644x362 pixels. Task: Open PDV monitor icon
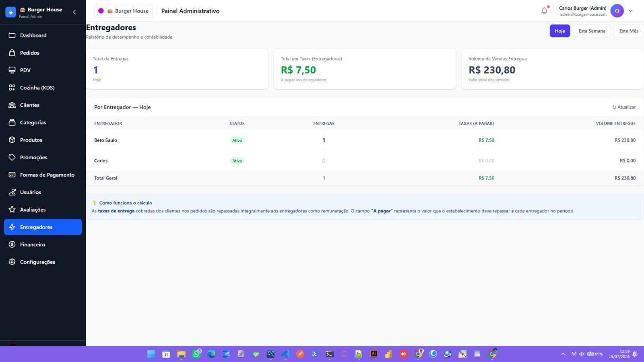(12, 70)
